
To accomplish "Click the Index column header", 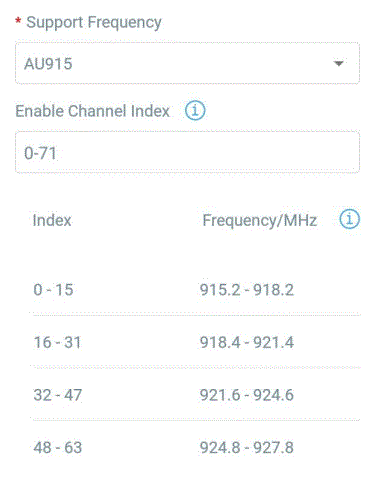I will tap(52, 220).
